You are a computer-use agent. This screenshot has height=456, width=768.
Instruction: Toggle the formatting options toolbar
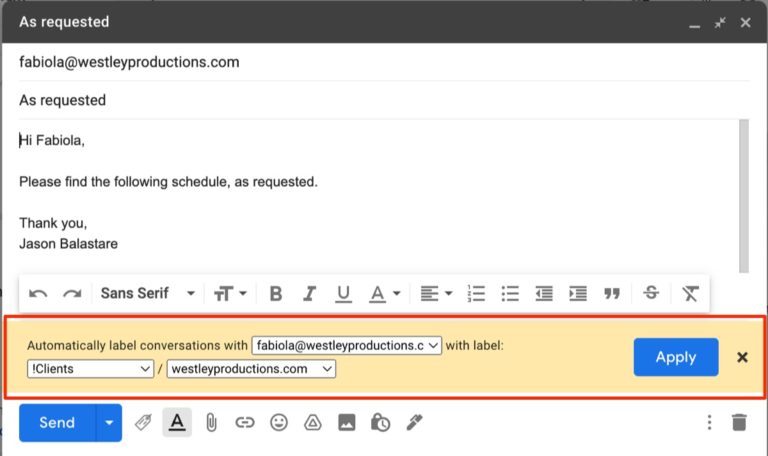pos(177,422)
